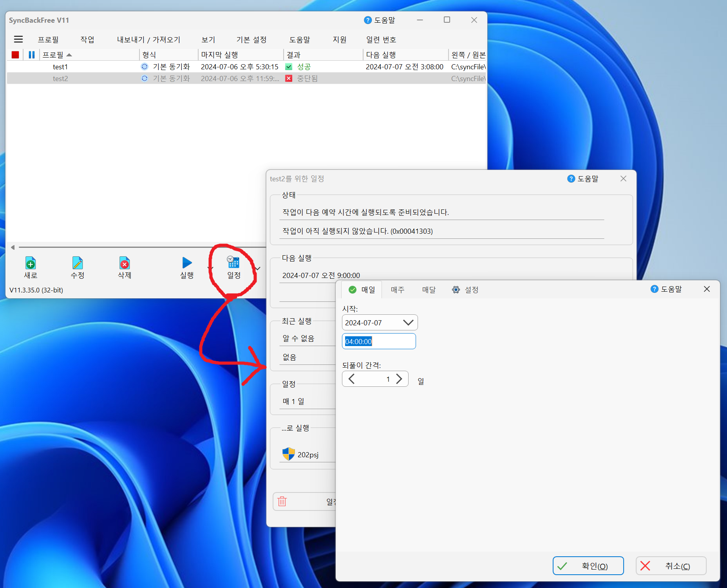
Task: Open the 프로필 menu
Action: 48,40
